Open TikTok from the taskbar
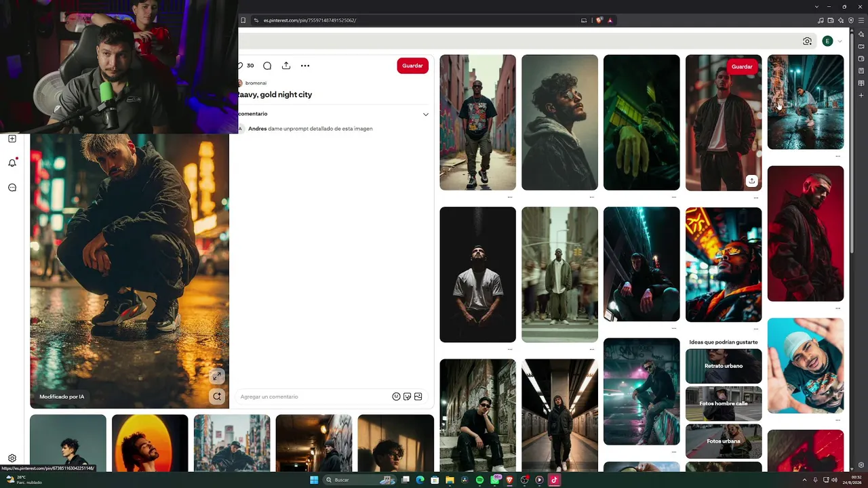The height and width of the screenshot is (488, 868). [554, 480]
